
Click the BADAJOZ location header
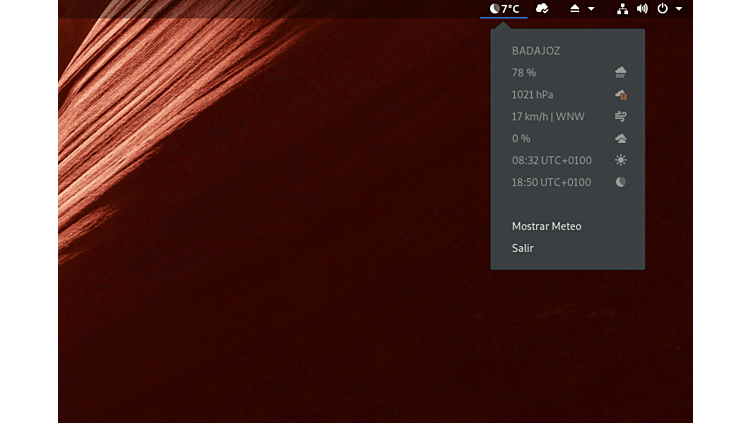coord(536,50)
